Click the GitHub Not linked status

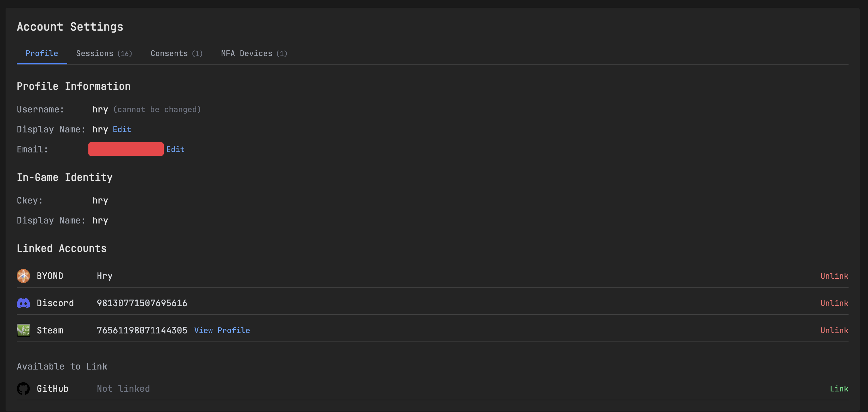(123, 389)
